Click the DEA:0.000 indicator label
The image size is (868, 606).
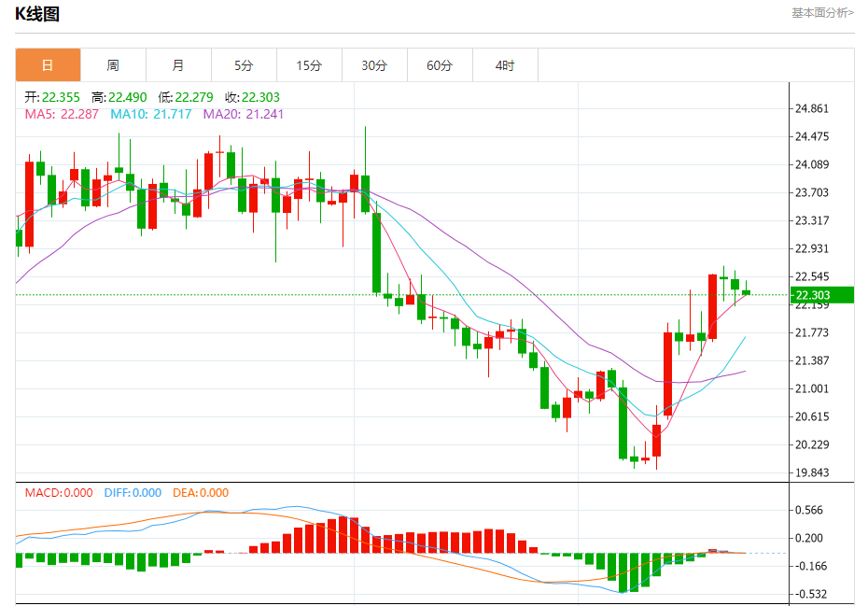coord(201,492)
